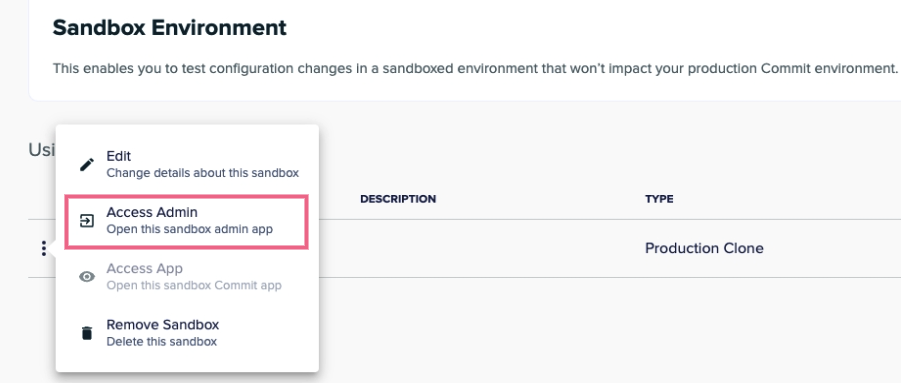Click the sandbox description paragraph text
Screen dimensions: 901x383
pos(475,69)
